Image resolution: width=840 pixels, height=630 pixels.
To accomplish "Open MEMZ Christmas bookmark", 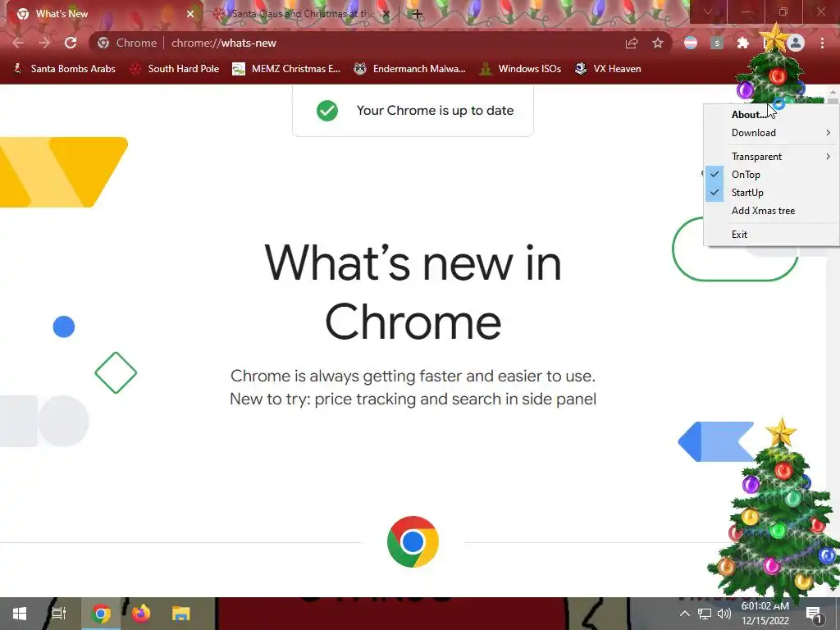I will click(286, 69).
